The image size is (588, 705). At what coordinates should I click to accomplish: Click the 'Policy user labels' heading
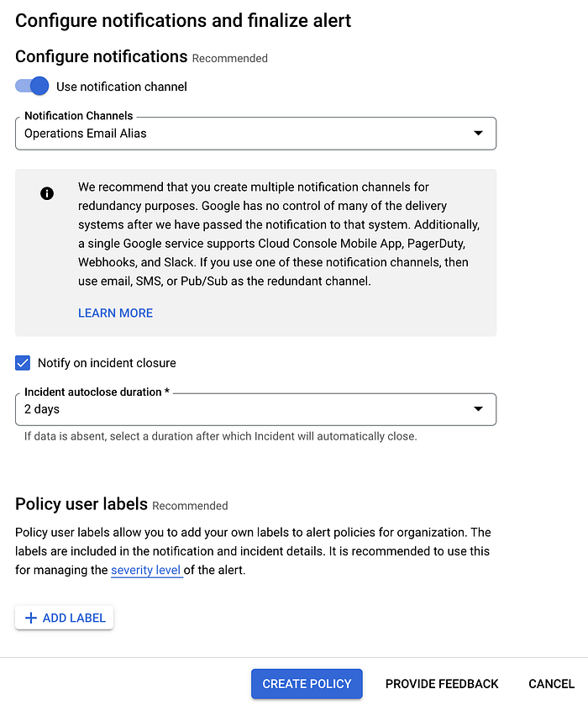pyautogui.click(x=81, y=504)
